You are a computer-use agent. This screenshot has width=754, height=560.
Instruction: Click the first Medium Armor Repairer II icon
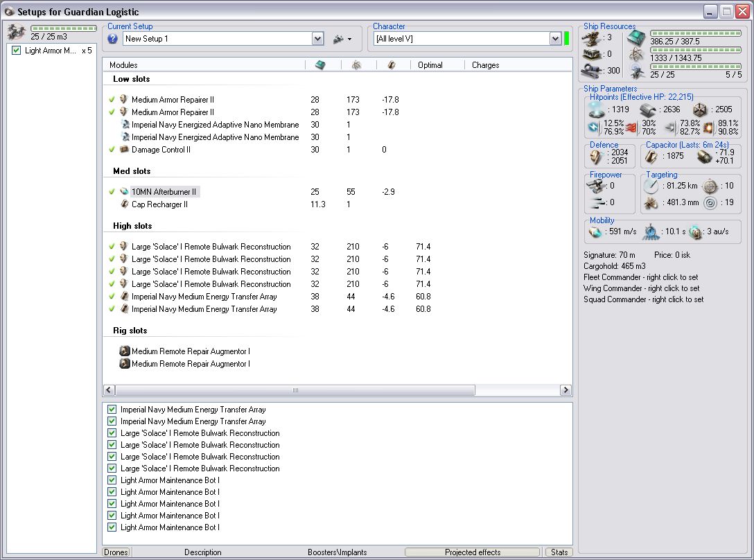pos(124,100)
